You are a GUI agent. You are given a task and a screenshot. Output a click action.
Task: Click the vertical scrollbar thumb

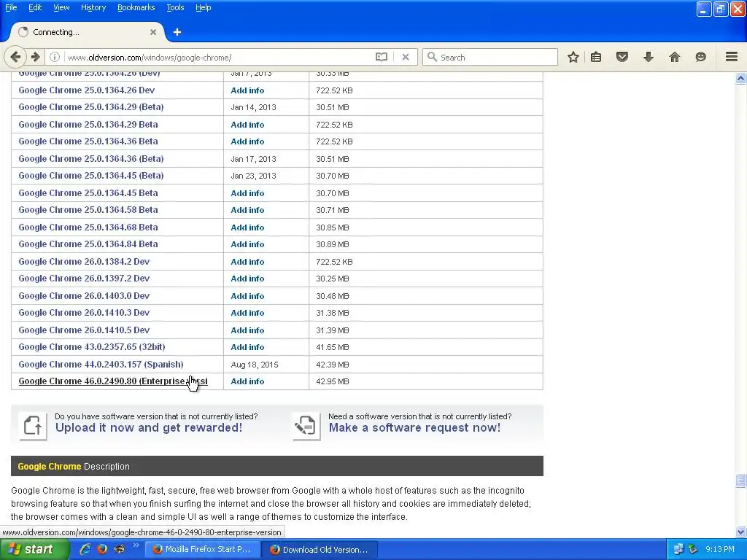coord(740,481)
